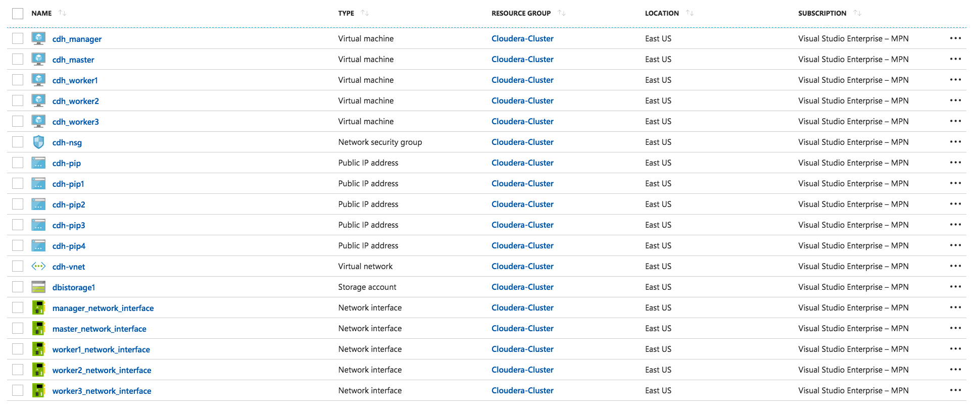This screenshot has width=980, height=414.
Task: Check the box next to cdh-pip2
Action: coord(18,204)
